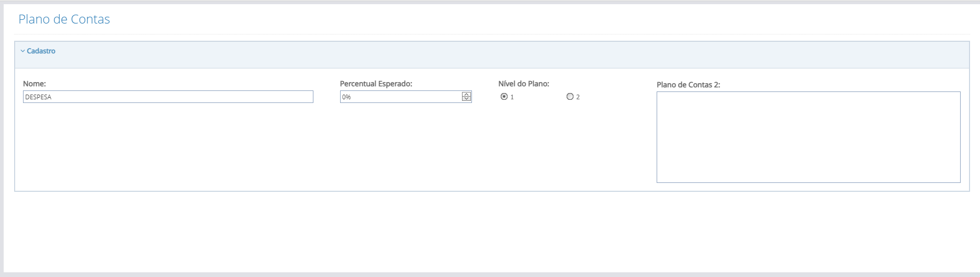Screen dimensions: 980x277
Task: Click empty area of the Cadastro header bar
Action: click(471, 54)
